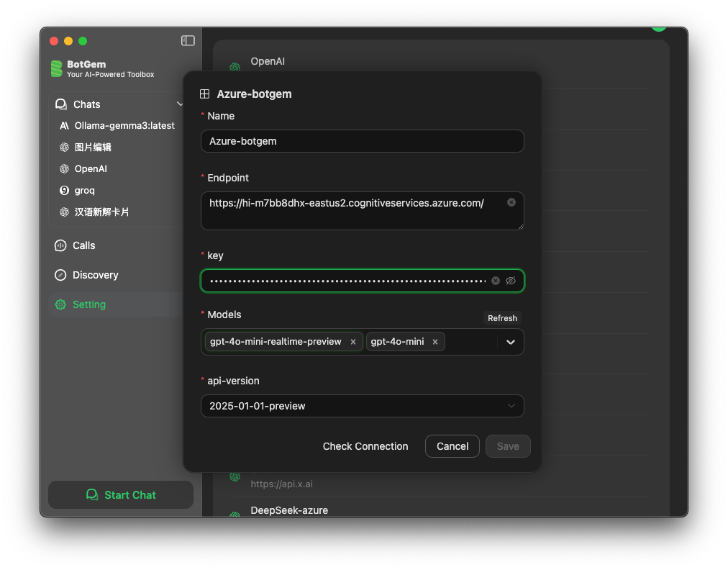This screenshot has height=570, width=728.
Task: Click the Anthropic icon beside Ollama-gemma3:latest
Action: point(65,126)
